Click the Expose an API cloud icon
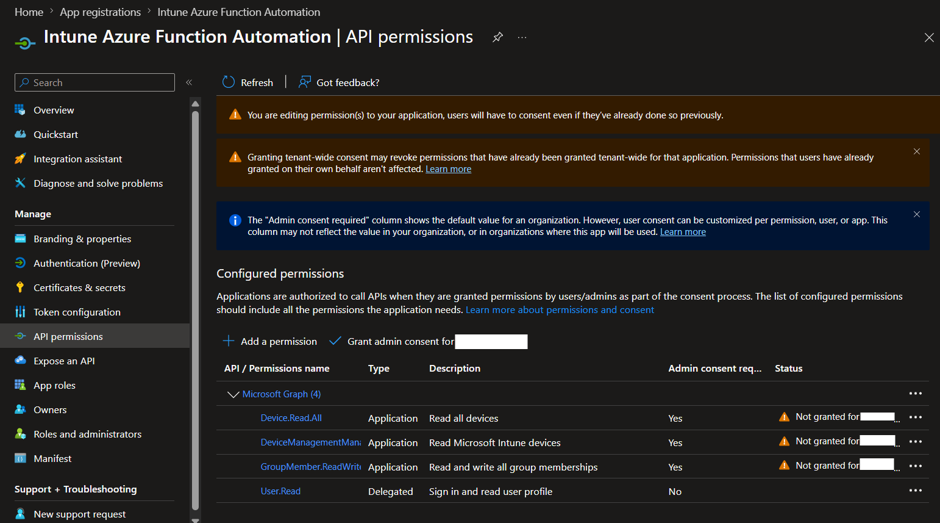Viewport: 940px width, 523px height. (20, 360)
